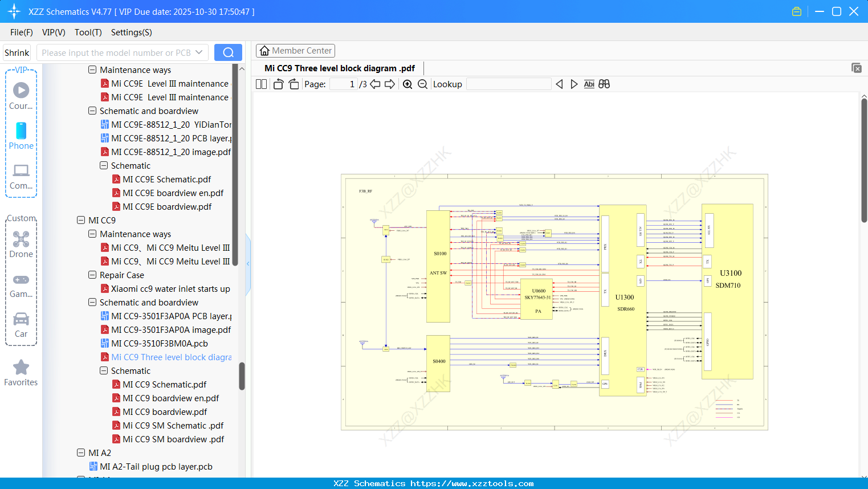Open the Member Center

tap(295, 50)
